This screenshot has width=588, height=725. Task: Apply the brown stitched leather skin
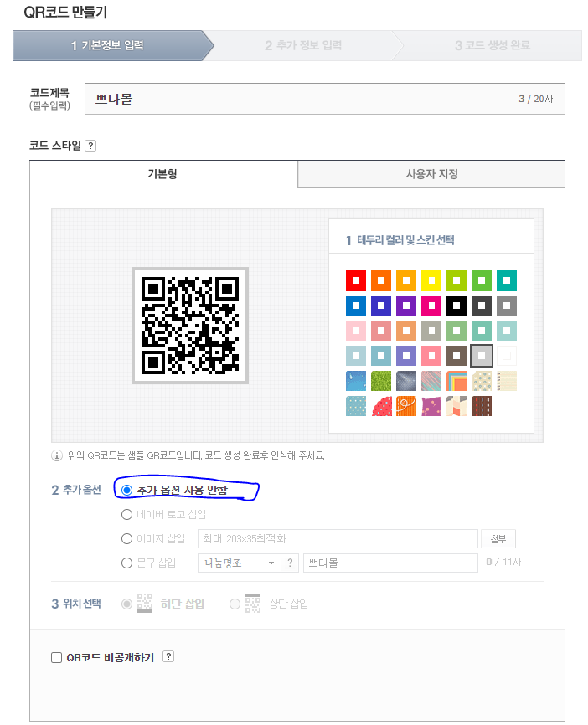point(481,405)
